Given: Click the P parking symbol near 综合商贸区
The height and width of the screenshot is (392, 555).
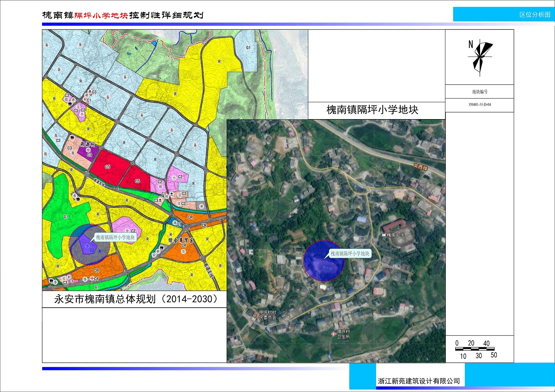Looking at the screenshot, I should point(158,252).
